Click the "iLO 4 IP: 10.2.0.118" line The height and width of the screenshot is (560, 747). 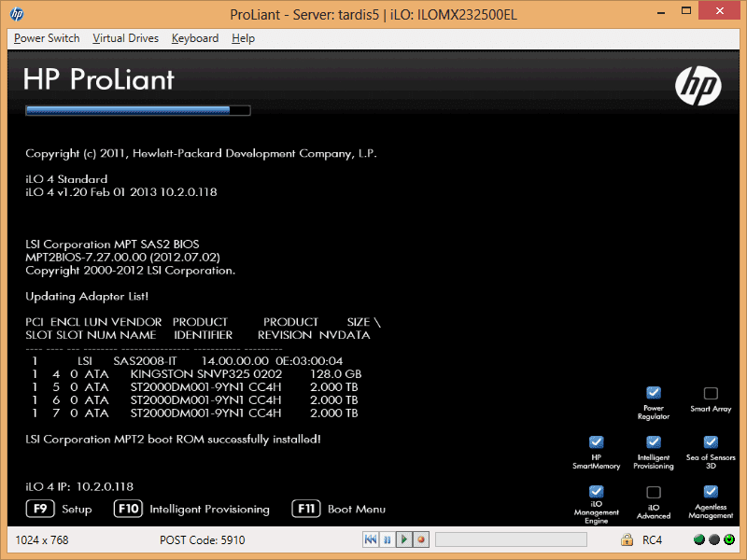pos(79,486)
